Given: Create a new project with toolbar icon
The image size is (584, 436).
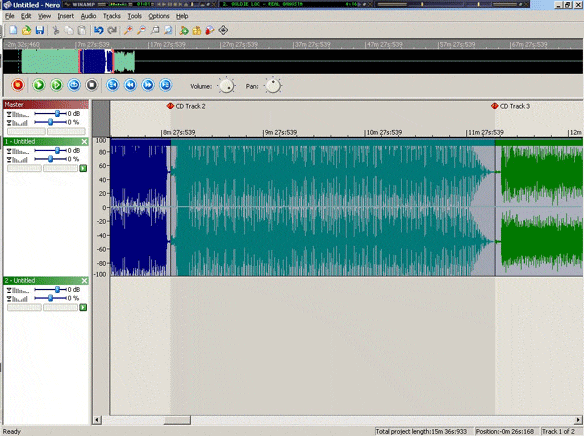Looking at the screenshot, I should coord(13,30).
